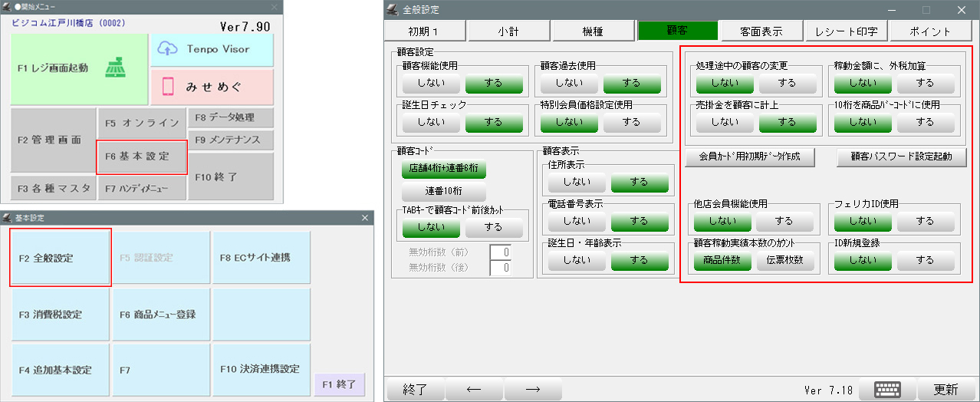Set ID新規登録 to する
Screen dimensions: 980x402
(926, 261)
